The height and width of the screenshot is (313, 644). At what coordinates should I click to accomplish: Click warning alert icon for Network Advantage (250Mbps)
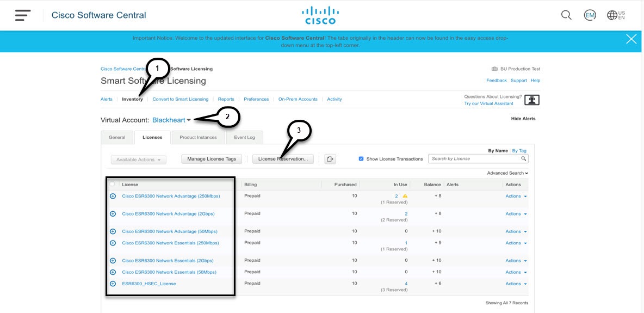[x=405, y=196]
